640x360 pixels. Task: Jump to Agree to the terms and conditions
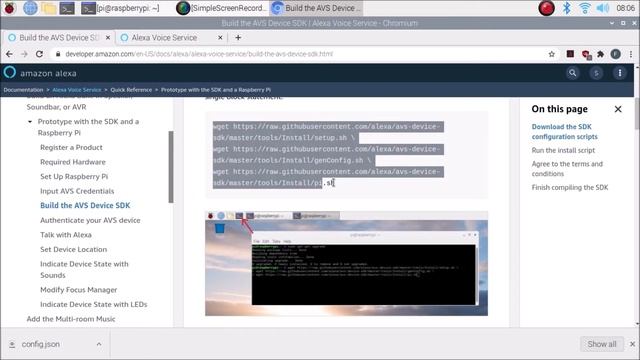click(567, 169)
